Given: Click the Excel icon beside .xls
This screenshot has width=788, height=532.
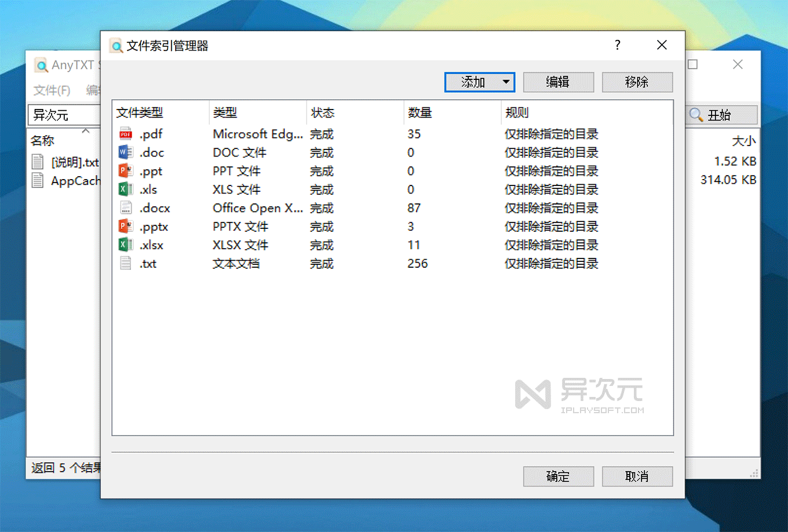Looking at the screenshot, I should coord(126,189).
